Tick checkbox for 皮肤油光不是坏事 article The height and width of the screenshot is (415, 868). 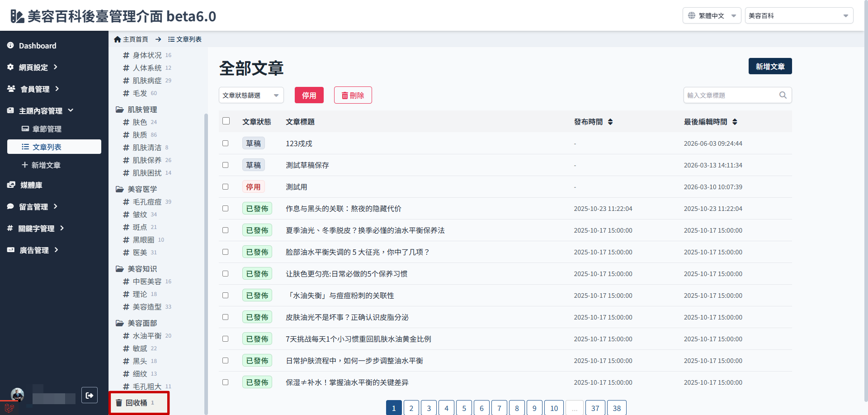coord(225,317)
